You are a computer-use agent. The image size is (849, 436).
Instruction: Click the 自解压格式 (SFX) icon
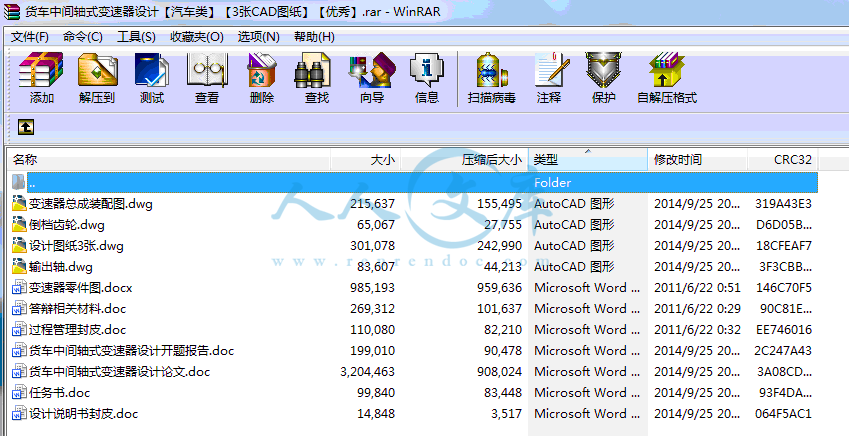click(x=667, y=70)
